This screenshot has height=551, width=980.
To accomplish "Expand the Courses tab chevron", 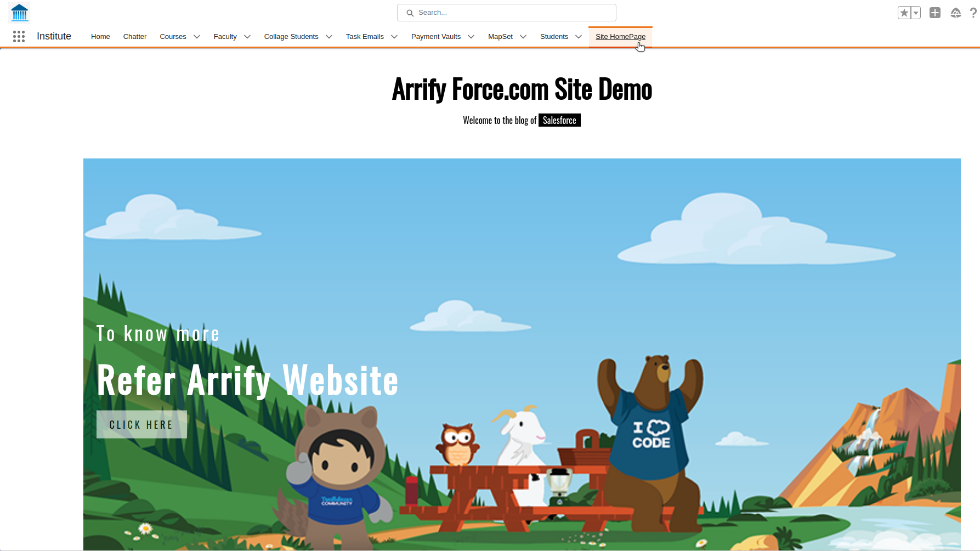I will 197,37.
